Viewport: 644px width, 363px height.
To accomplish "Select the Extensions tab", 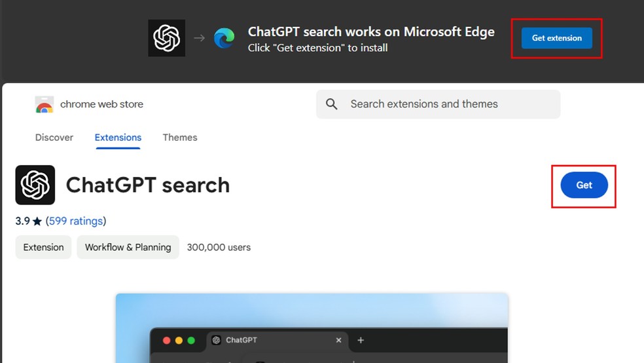I will (118, 138).
